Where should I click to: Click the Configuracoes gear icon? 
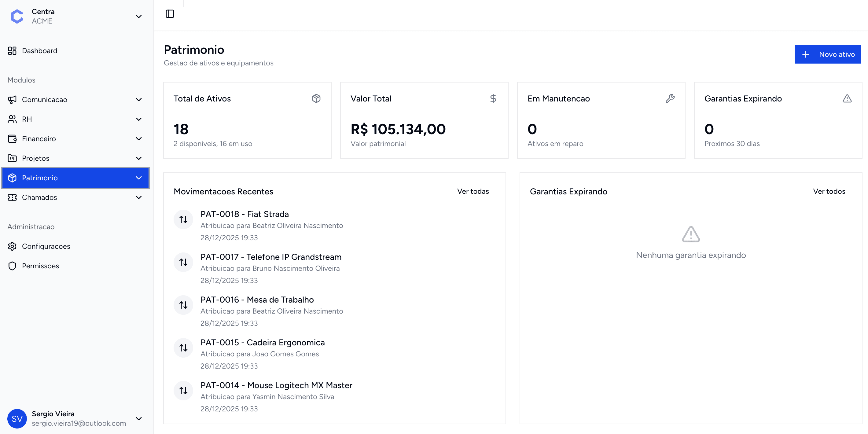click(x=12, y=246)
